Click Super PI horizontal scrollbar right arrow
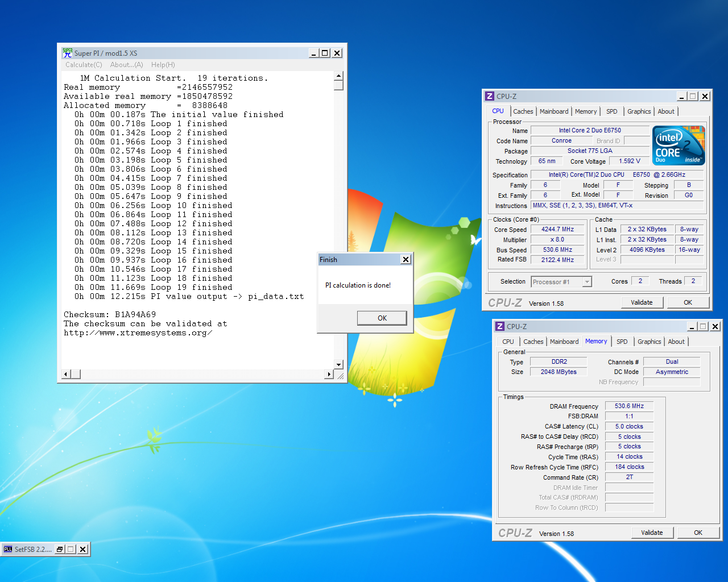The width and height of the screenshot is (728, 582). click(x=329, y=374)
